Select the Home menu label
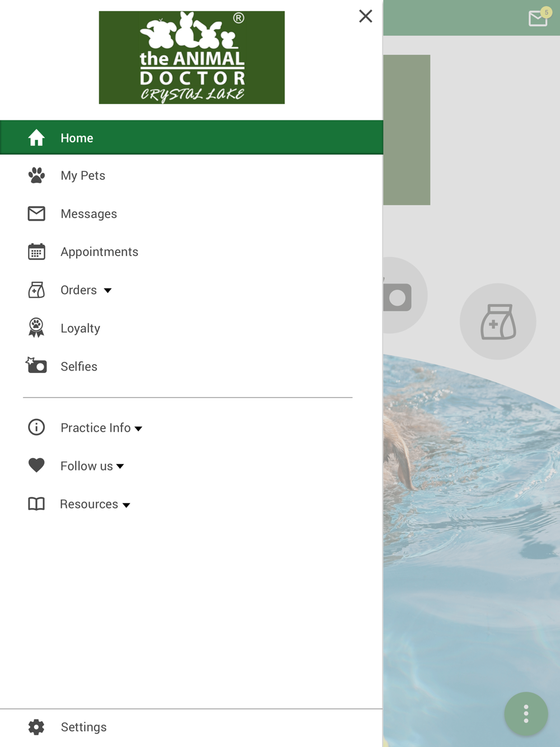The width and height of the screenshot is (560, 747). coord(77,138)
